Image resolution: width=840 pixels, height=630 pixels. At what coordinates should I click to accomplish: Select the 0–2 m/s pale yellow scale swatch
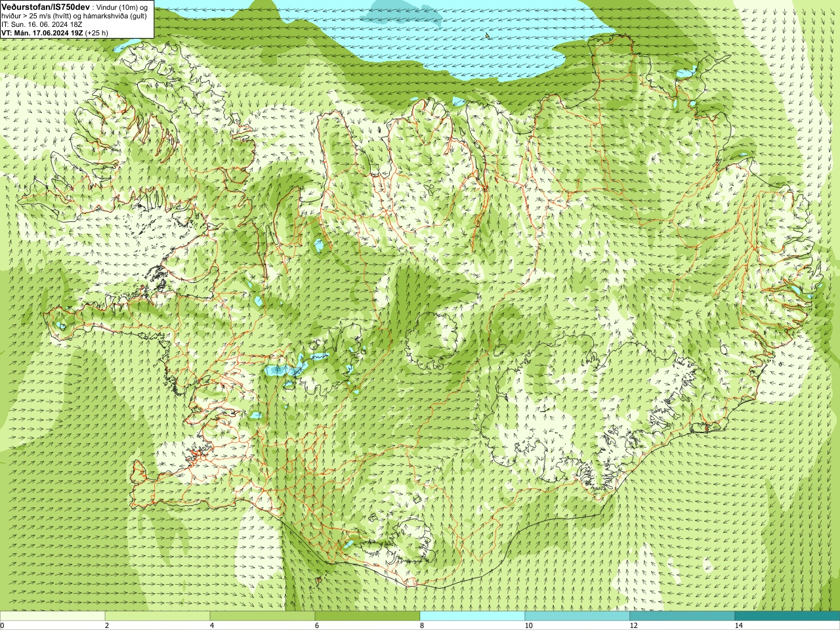(52, 616)
